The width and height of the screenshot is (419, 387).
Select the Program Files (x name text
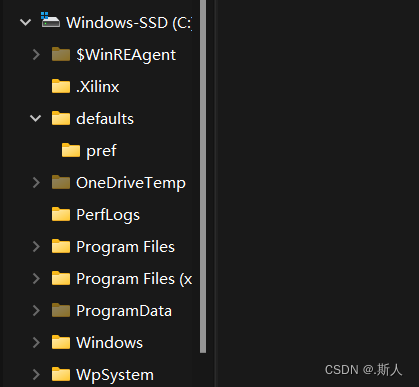(x=134, y=279)
